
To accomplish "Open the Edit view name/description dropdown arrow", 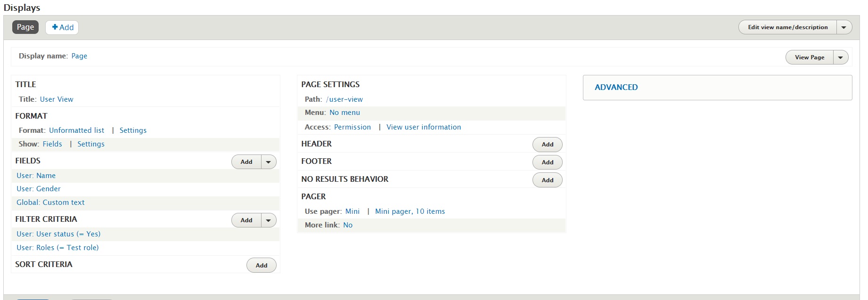I will [x=843, y=27].
